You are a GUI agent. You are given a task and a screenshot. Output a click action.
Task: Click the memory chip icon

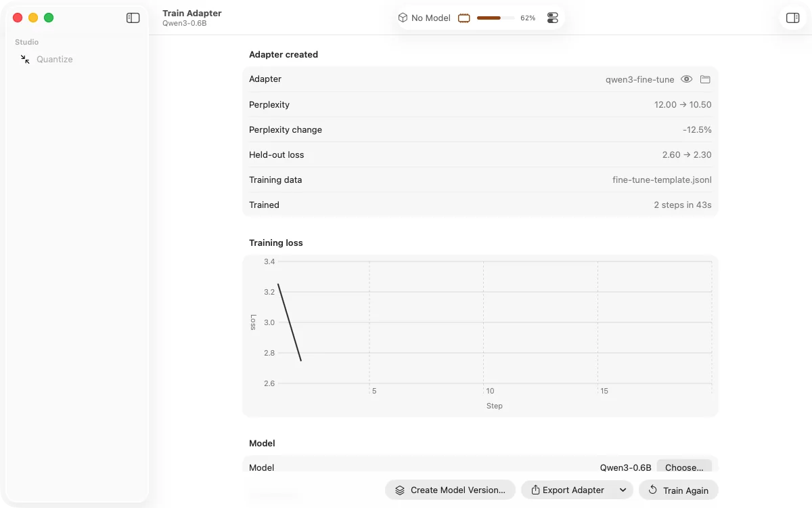(464, 18)
